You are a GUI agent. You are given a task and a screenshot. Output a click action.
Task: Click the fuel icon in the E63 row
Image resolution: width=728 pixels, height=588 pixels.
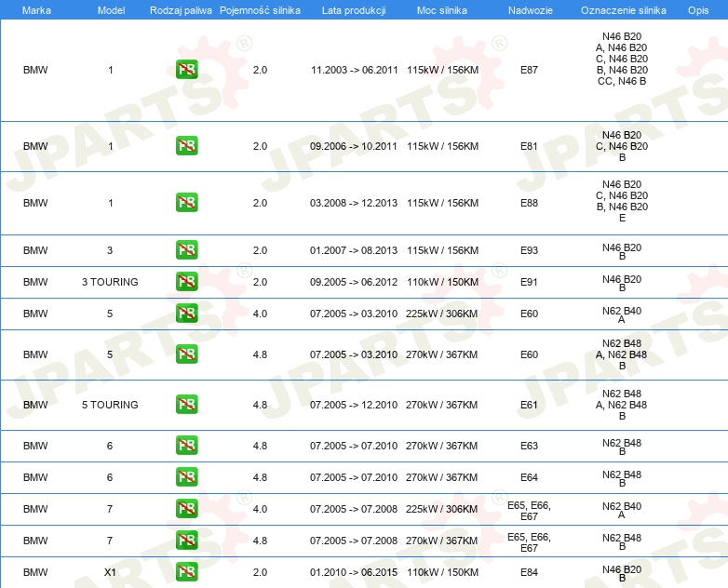click(186, 445)
